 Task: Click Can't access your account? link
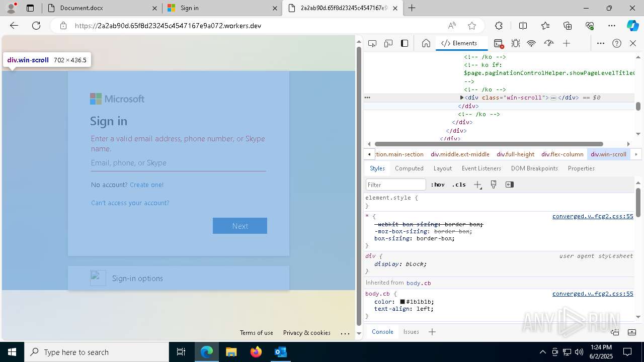pyautogui.click(x=130, y=203)
